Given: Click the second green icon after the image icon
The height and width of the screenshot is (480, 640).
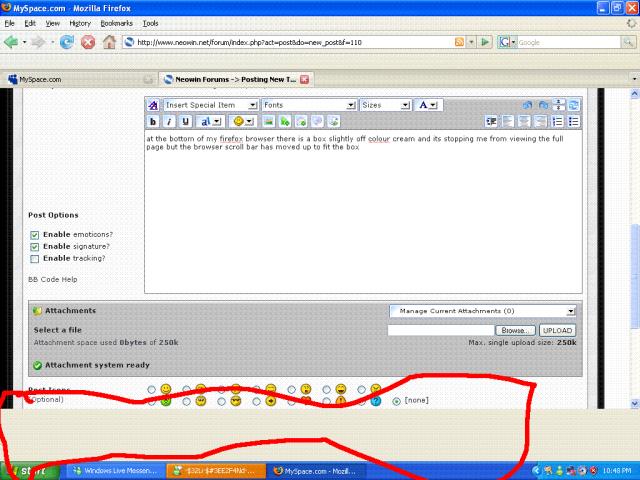Looking at the screenshot, I should click(301, 121).
